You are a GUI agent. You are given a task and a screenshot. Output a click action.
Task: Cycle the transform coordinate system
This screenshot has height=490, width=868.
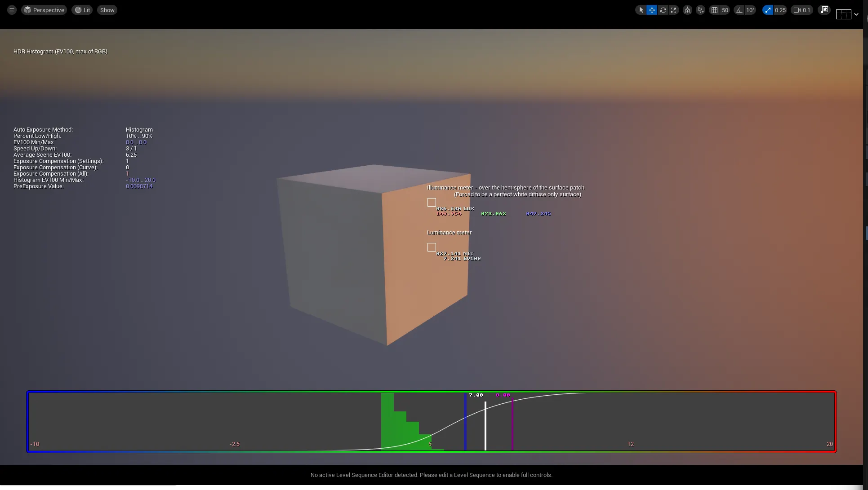[687, 10]
